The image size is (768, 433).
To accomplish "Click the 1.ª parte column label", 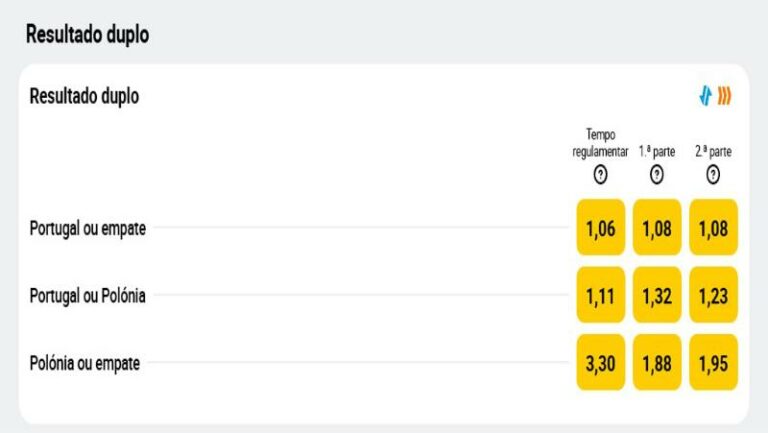I will tap(657, 152).
